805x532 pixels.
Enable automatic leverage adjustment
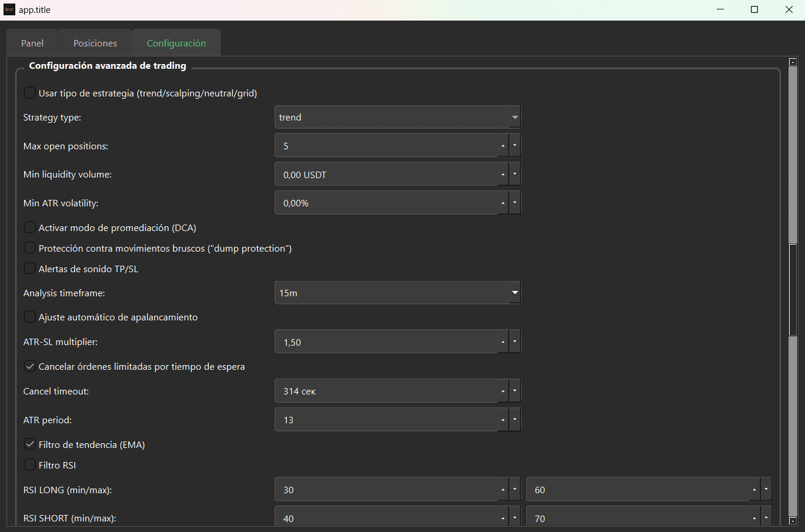click(x=29, y=316)
